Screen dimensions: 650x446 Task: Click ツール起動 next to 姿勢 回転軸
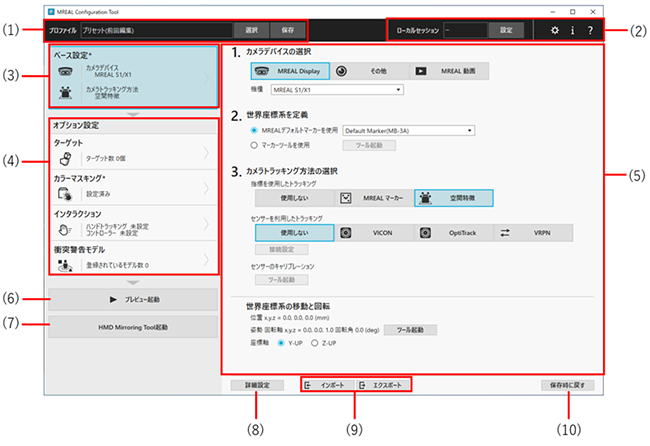[x=410, y=330]
